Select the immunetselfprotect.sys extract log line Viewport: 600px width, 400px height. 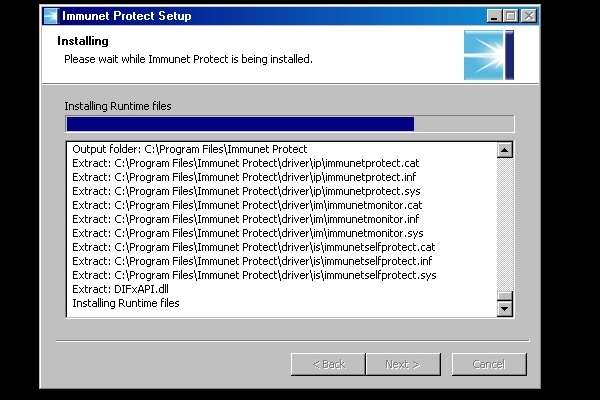click(x=254, y=275)
